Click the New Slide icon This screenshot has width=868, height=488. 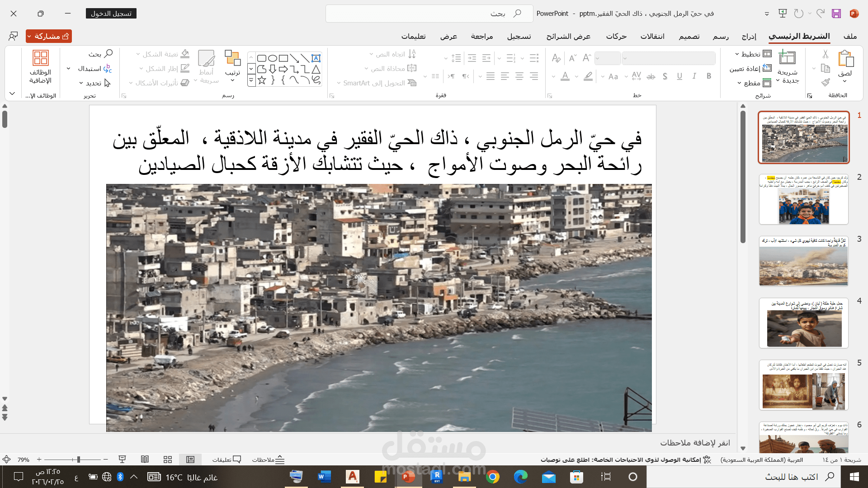click(x=787, y=58)
